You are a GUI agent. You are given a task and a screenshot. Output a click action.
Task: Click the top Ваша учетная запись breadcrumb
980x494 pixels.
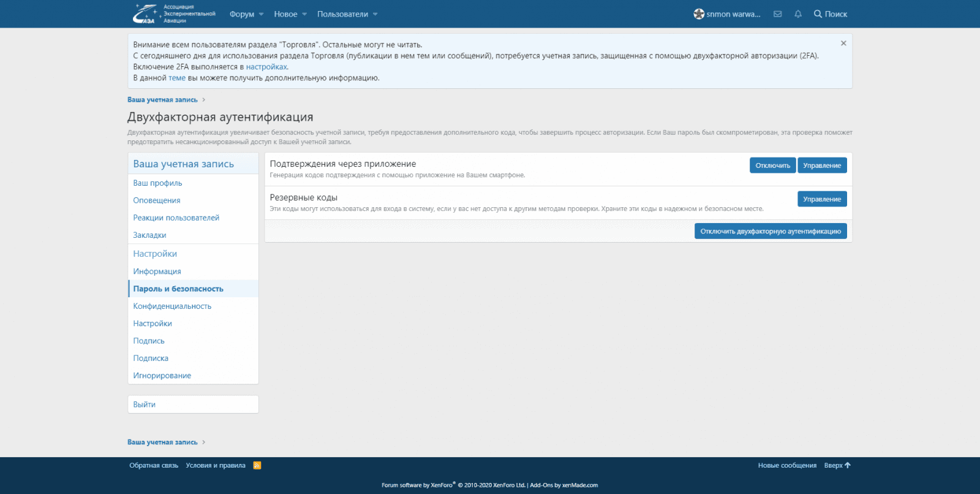click(x=162, y=100)
